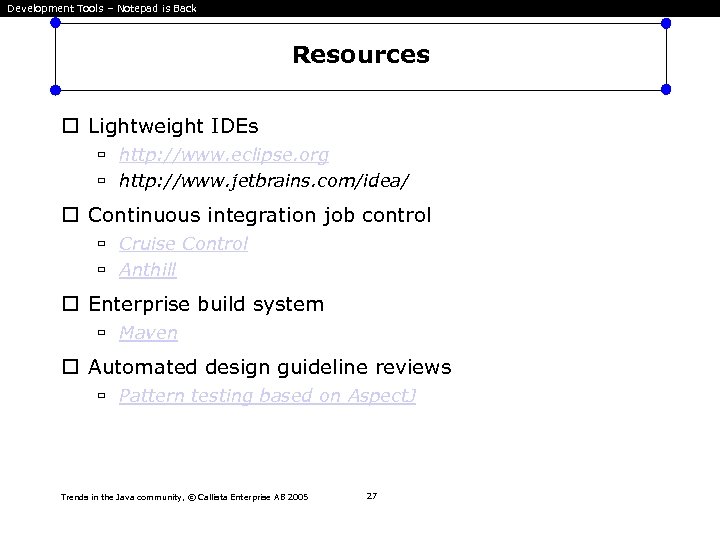Click the slide number 27
Image resolution: width=720 pixels, height=540 pixels.
[372, 496]
